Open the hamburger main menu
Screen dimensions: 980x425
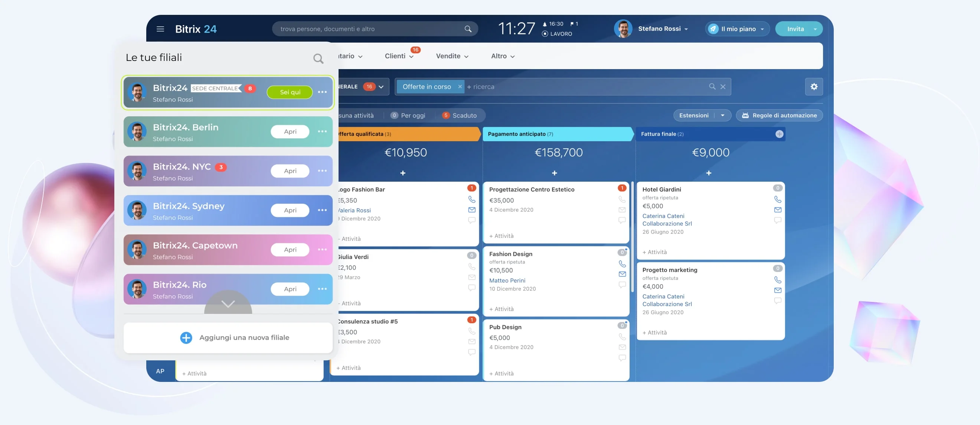(x=160, y=29)
